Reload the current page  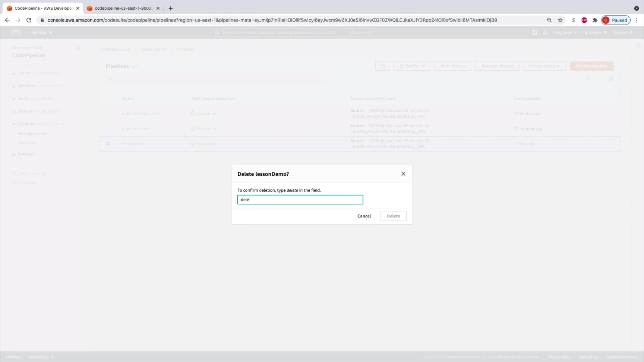pos(29,20)
